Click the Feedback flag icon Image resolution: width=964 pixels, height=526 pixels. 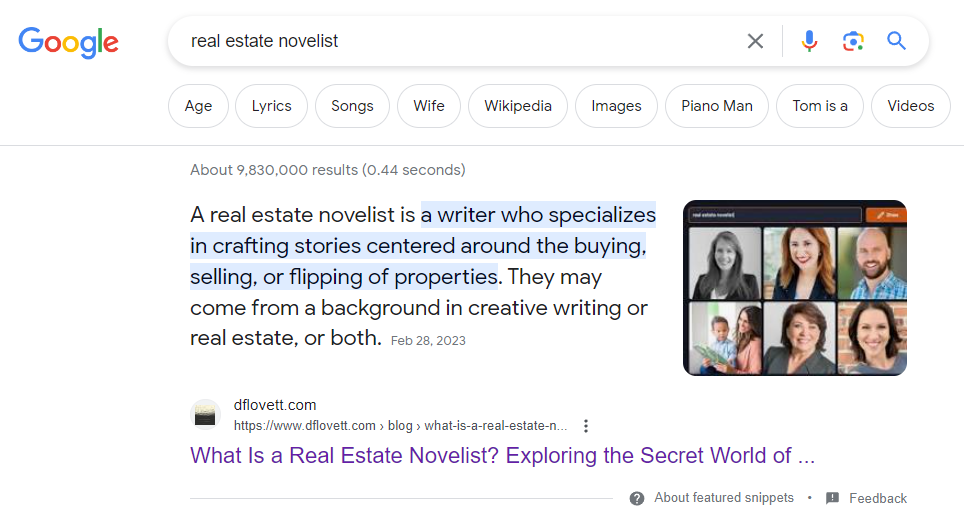pyautogui.click(x=832, y=498)
